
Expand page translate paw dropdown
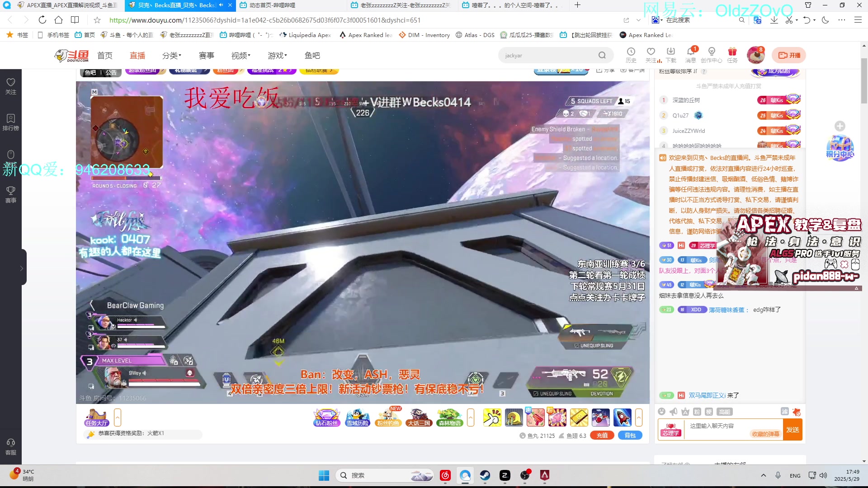(661, 20)
